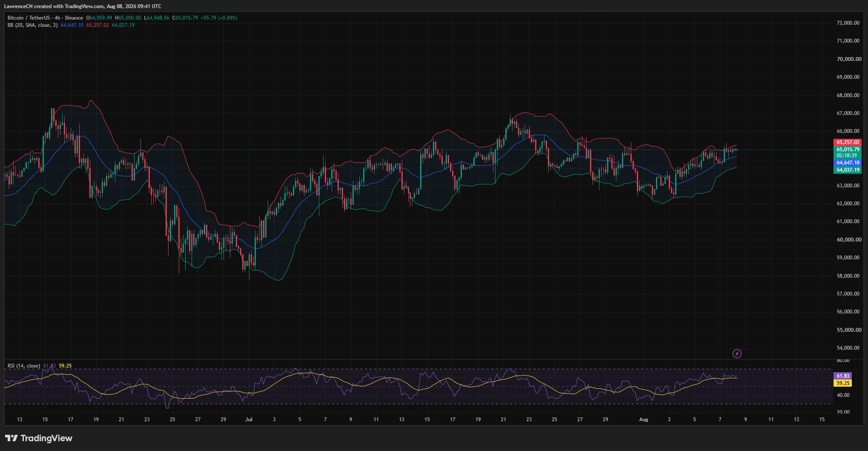The width and height of the screenshot is (868, 451).
Task: Click the 68,000.00 price scale value
Action: [848, 95]
